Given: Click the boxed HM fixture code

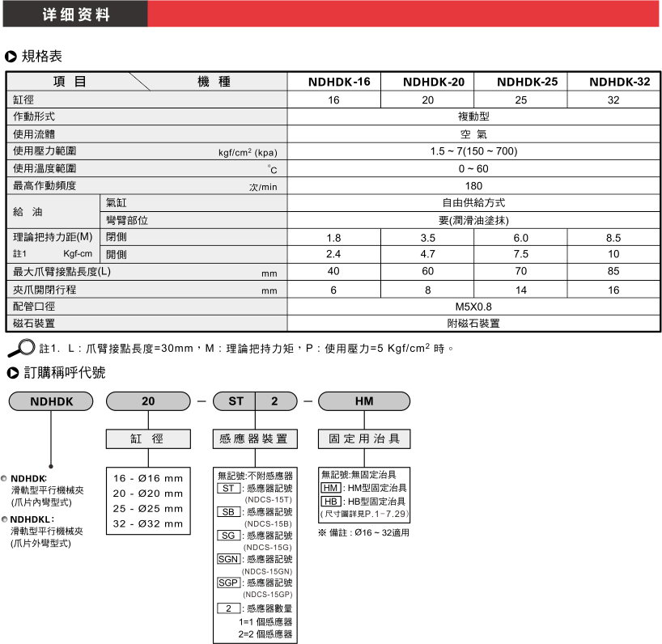Looking at the screenshot, I should click(x=330, y=488).
